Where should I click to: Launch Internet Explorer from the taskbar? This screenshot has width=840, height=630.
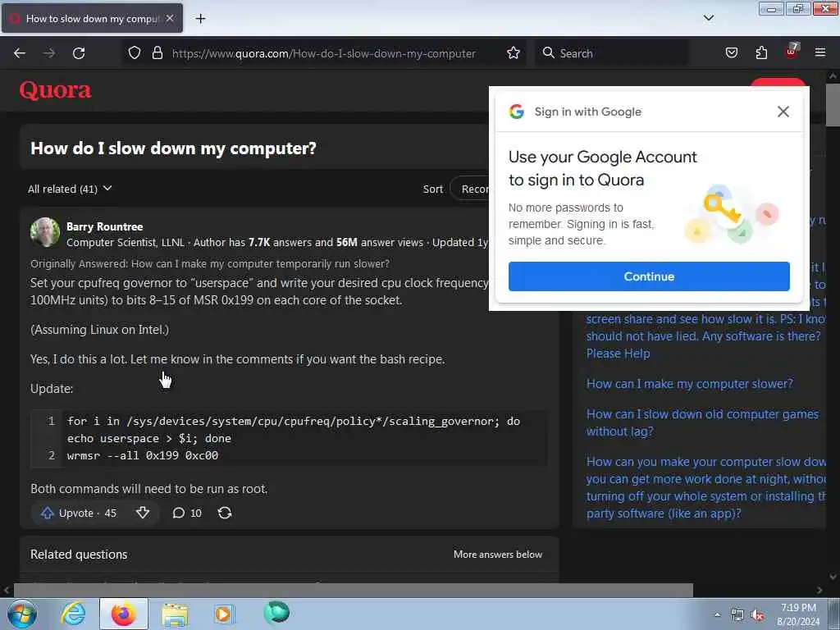(x=73, y=614)
